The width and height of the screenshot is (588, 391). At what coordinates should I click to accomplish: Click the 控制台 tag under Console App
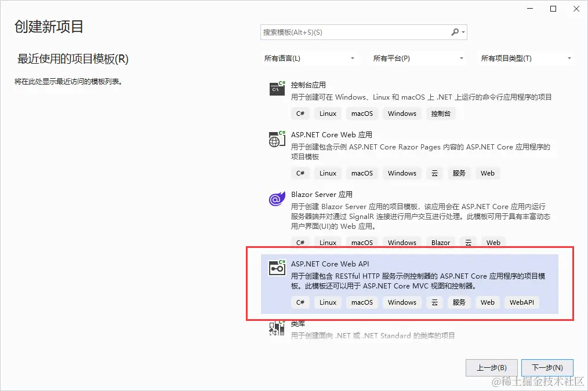[x=441, y=114]
